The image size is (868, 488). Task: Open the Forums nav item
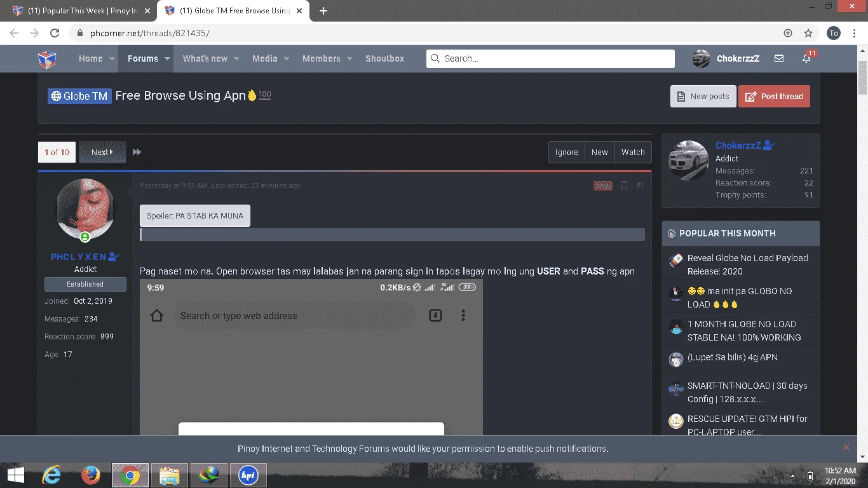tap(143, 58)
